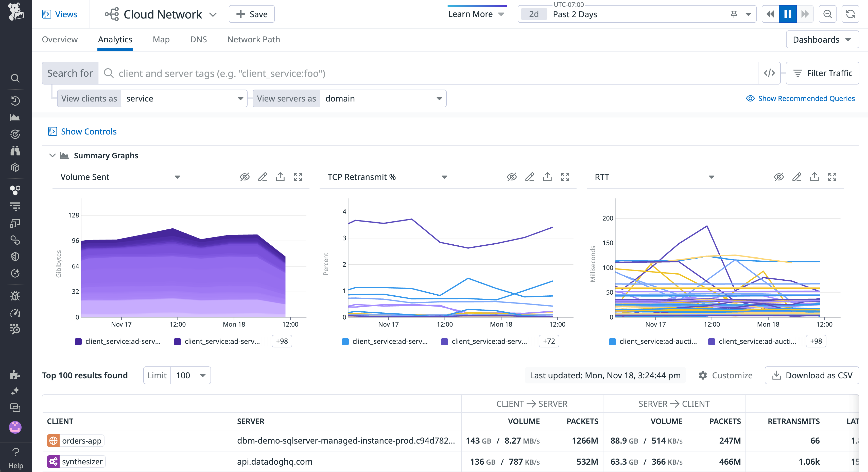Click the refresh icon in the top right
This screenshot has height=472, width=868.
(850, 14)
